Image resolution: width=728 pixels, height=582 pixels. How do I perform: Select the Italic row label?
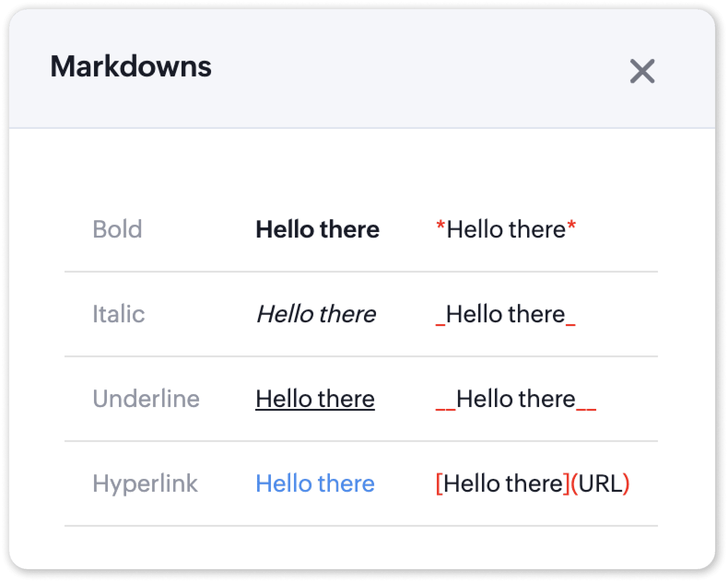click(119, 314)
